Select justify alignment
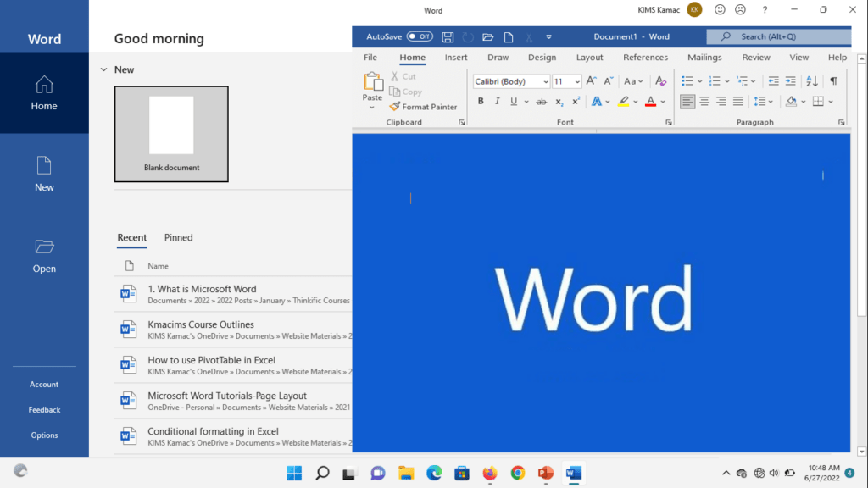This screenshot has width=868, height=488. click(740, 101)
